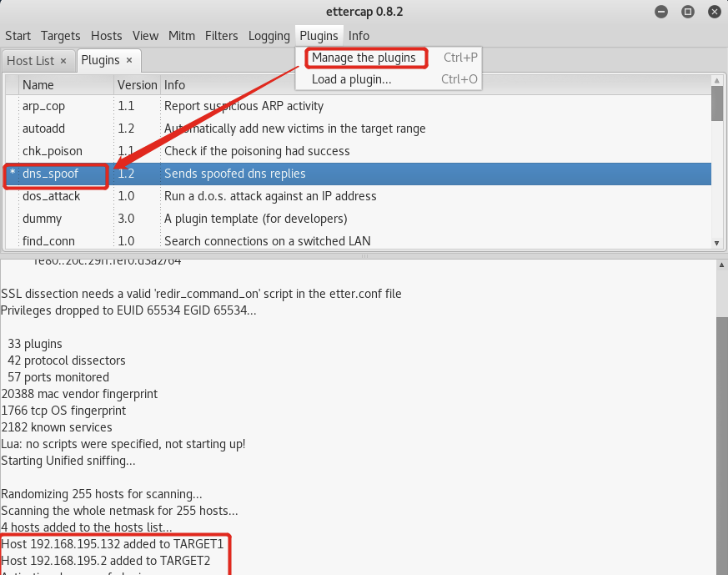Open the Filters menu
728x575 pixels.
pyautogui.click(x=222, y=36)
